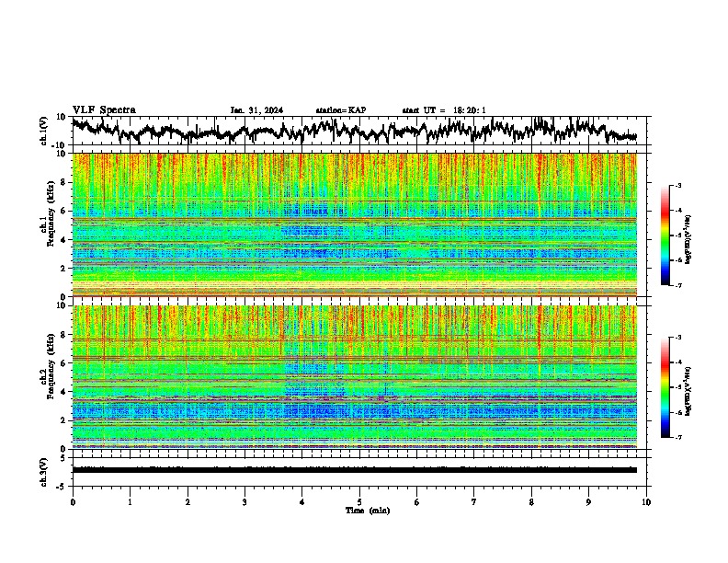
Task: Click the '-3' label on ch.2 color bar
Action: (678, 338)
